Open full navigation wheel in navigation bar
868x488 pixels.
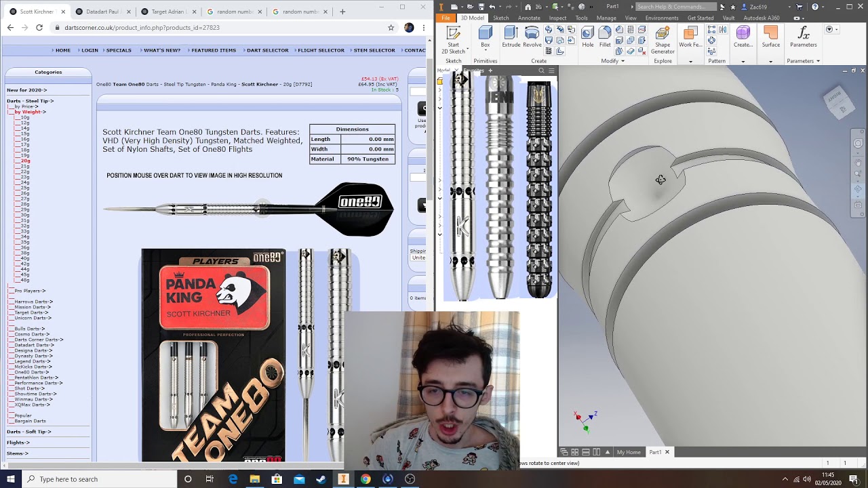coord(859,144)
